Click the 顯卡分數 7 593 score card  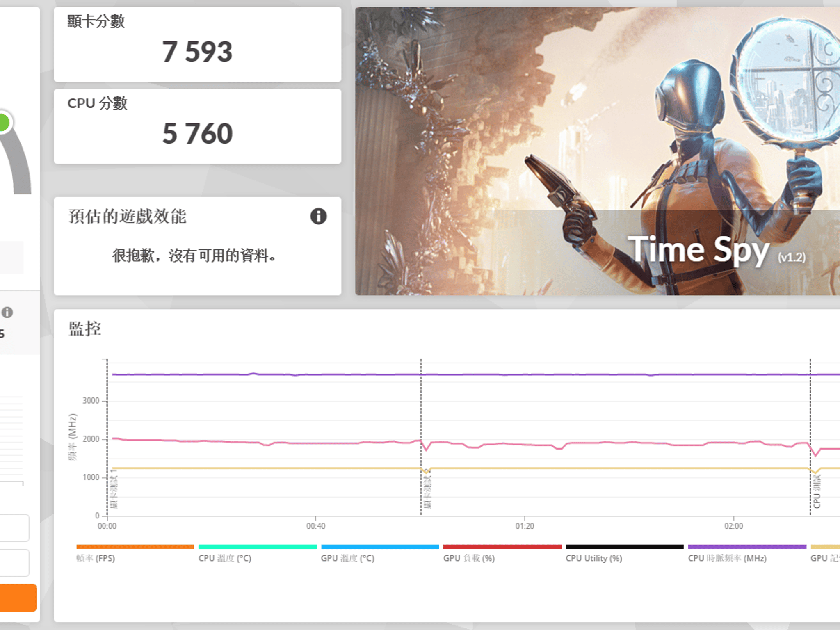pos(197,44)
